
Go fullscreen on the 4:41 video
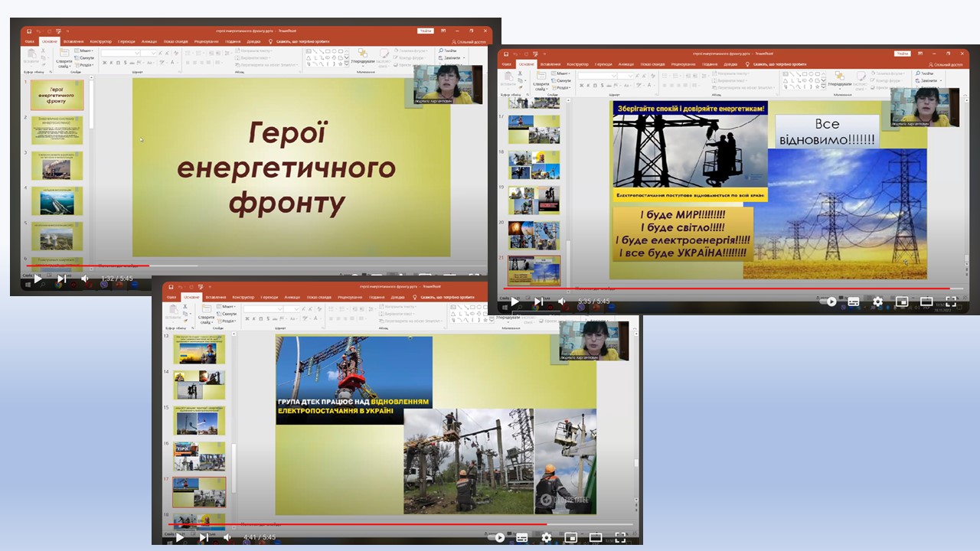[620, 537]
